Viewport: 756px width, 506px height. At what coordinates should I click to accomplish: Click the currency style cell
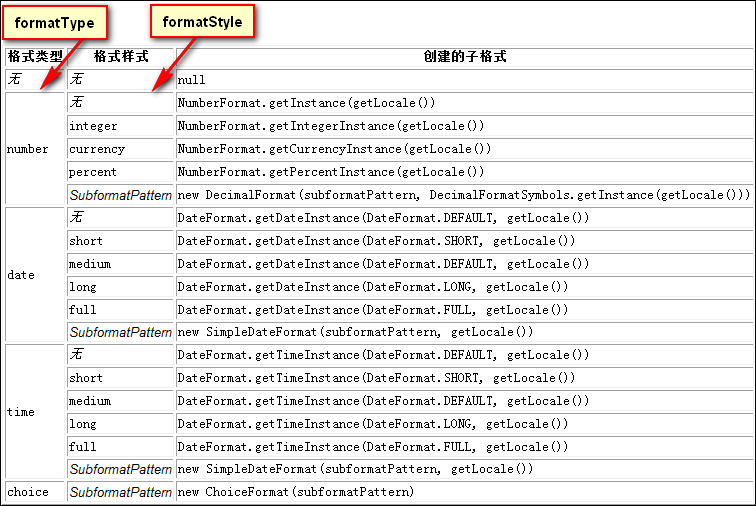121,149
